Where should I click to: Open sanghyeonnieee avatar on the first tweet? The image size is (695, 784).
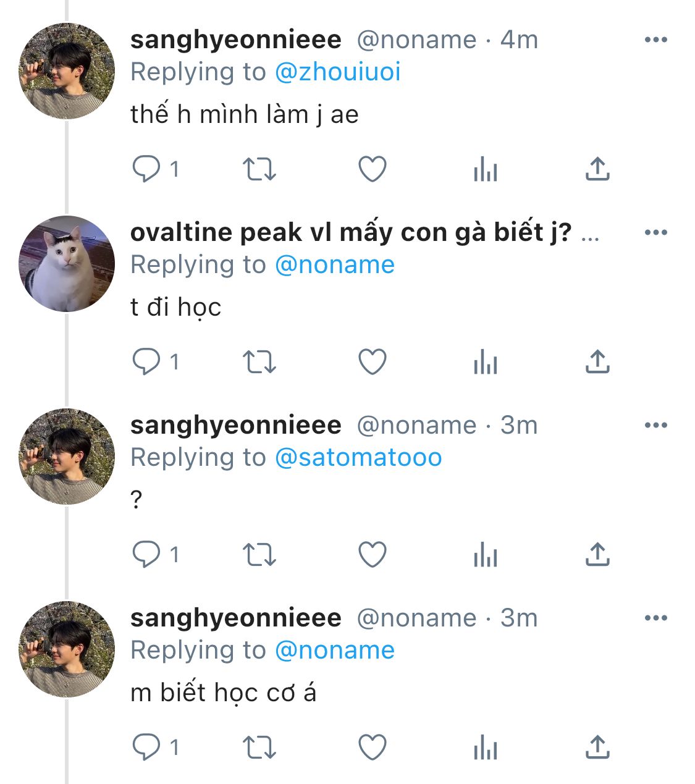[x=67, y=71]
